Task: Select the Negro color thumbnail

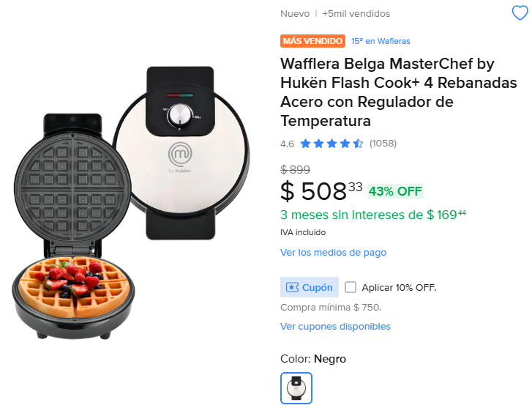Action: tap(296, 387)
